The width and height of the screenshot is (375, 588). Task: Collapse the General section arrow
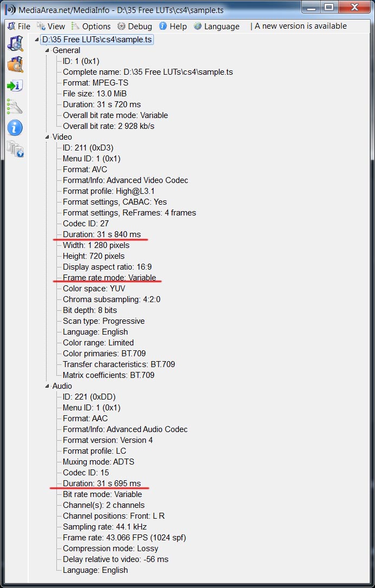pyautogui.click(x=47, y=51)
